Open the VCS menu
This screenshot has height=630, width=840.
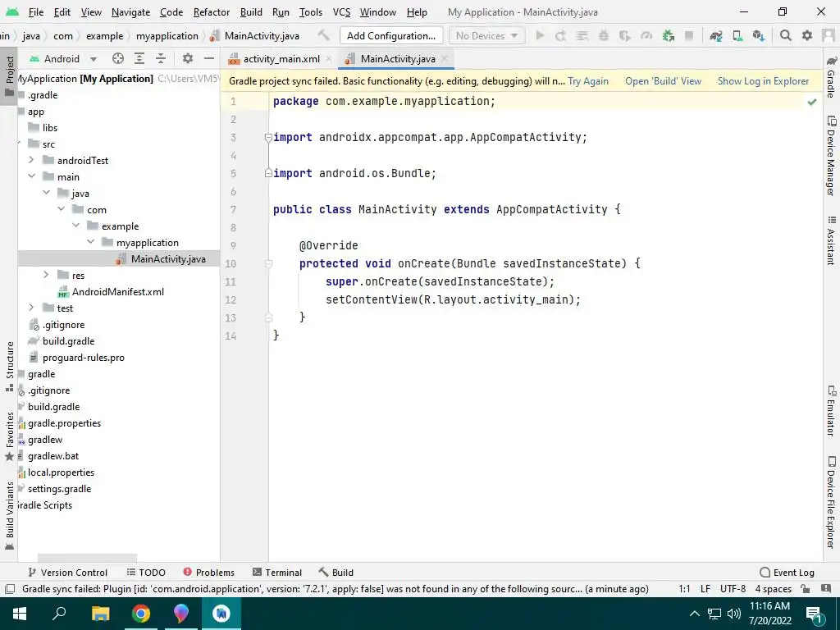[x=341, y=11]
